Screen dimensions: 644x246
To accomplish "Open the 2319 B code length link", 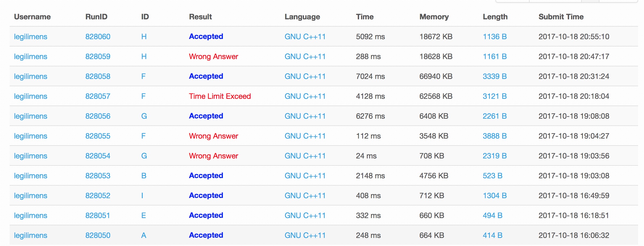I will pyautogui.click(x=494, y=156).
